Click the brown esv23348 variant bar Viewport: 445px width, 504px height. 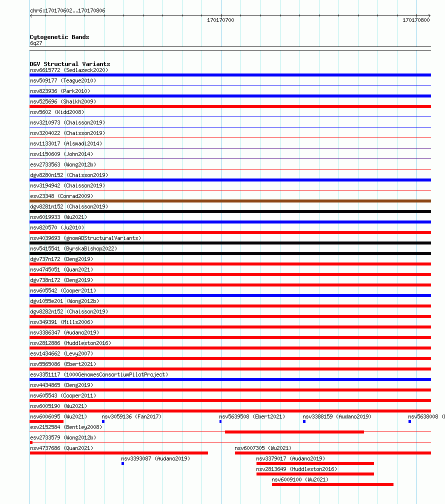point(230,201)
